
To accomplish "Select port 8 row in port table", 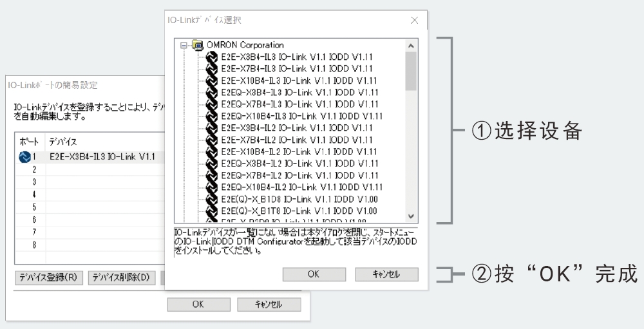I will (x=90, y=245).
